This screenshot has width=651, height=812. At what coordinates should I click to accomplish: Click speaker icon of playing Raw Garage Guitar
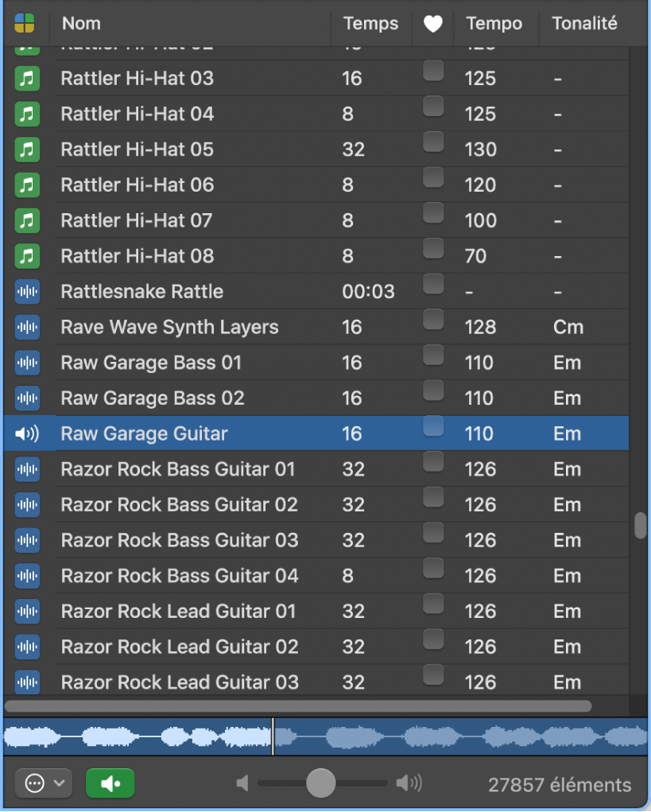[28, 434]
